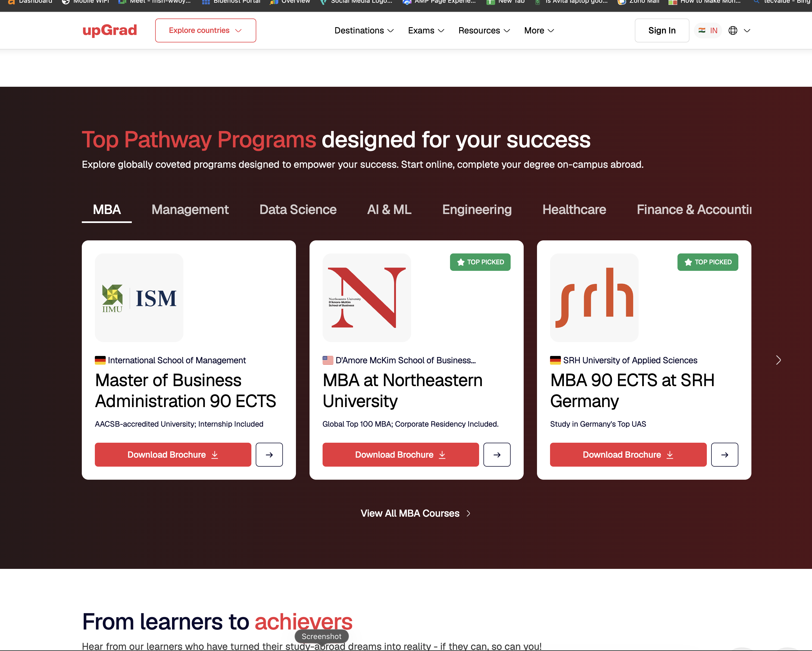Click the arrow button on SRH card
Screen dimensions: 812x651
click(724, 455)
